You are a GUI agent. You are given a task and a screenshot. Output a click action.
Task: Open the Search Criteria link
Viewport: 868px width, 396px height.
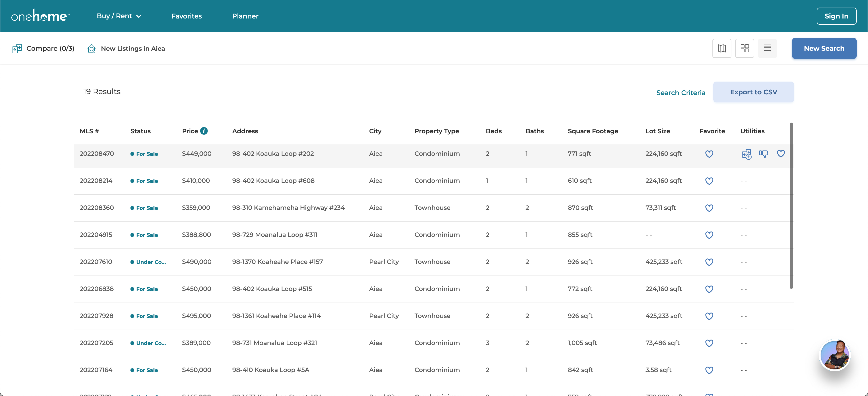pos(680,93)
